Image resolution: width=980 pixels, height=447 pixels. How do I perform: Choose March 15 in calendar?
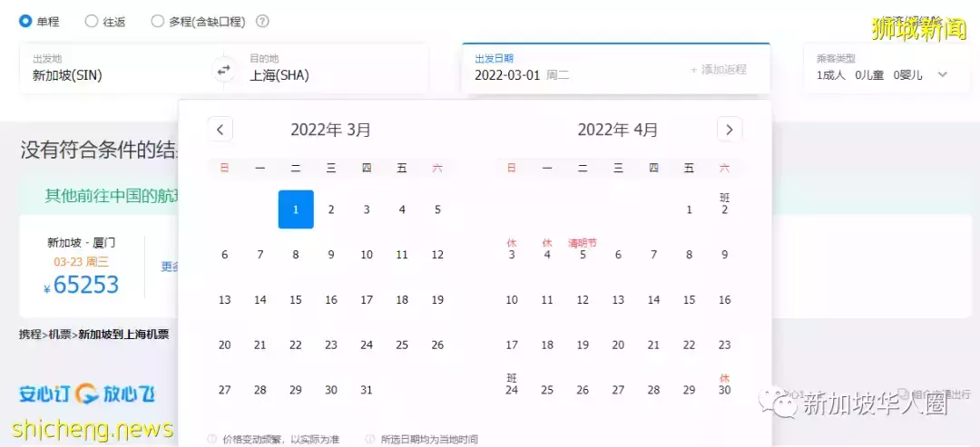296,300
